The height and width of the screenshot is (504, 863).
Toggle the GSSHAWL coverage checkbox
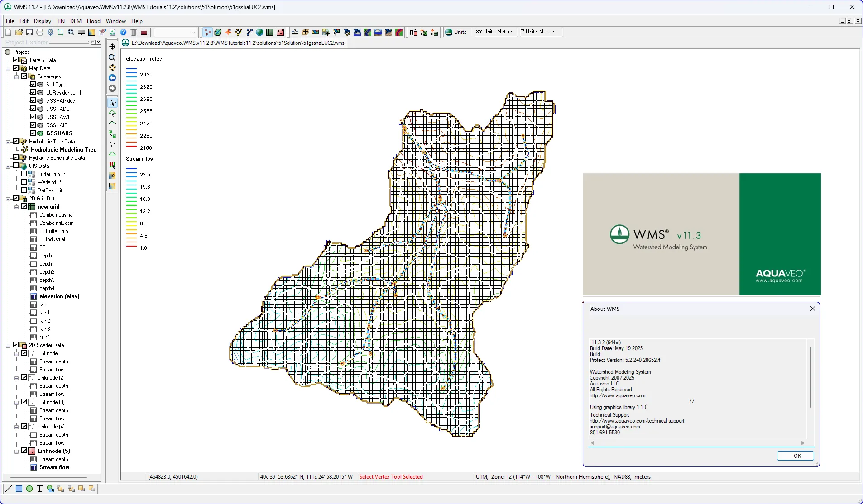tap(33, 117)
